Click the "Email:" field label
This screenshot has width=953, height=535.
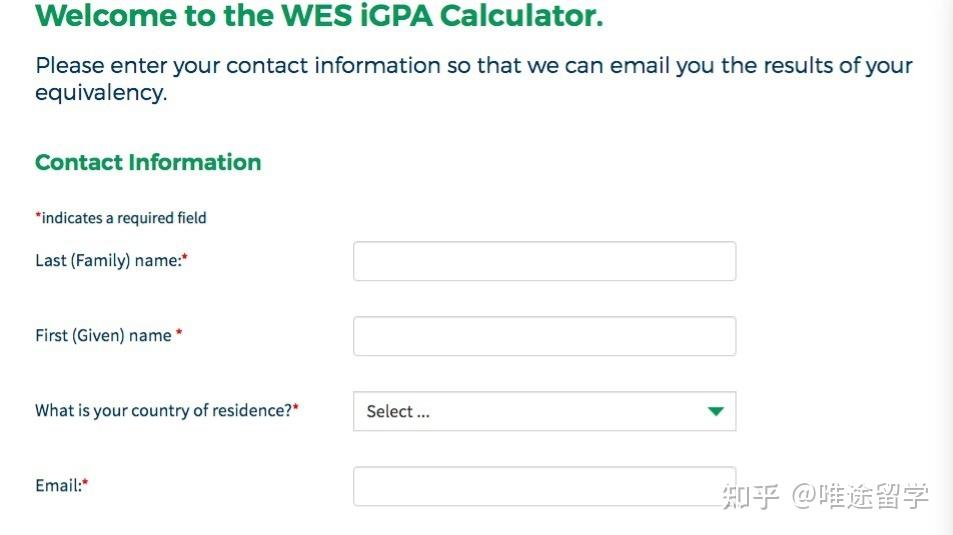point(58,486)
